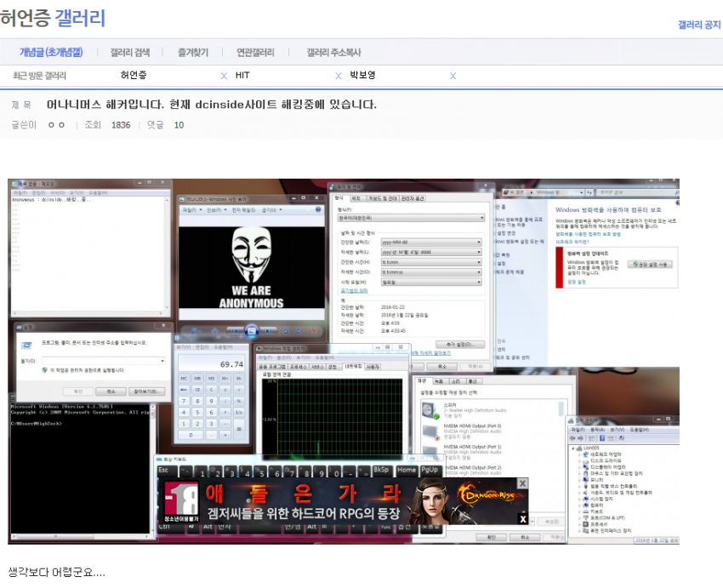This screenshot has height=588, width=723.
Task: Remove 허언증 from recently visited galleries
Action: pyautogui.click(x=224, y=76)
